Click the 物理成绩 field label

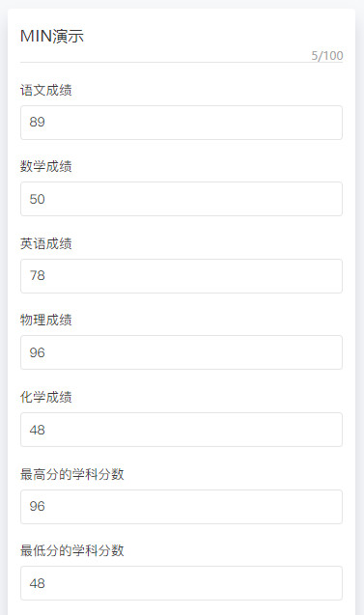[x=46, y=321]
